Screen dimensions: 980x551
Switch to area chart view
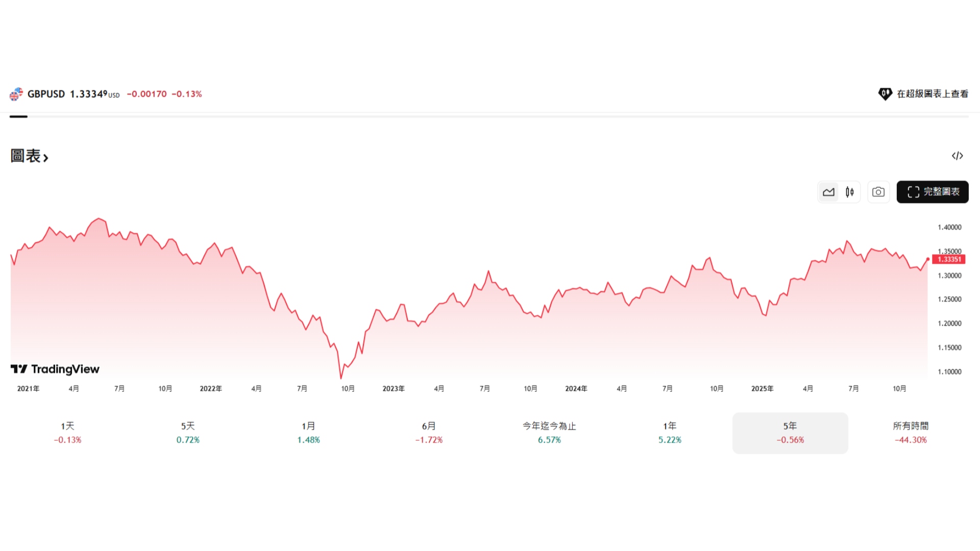[828, 192]
